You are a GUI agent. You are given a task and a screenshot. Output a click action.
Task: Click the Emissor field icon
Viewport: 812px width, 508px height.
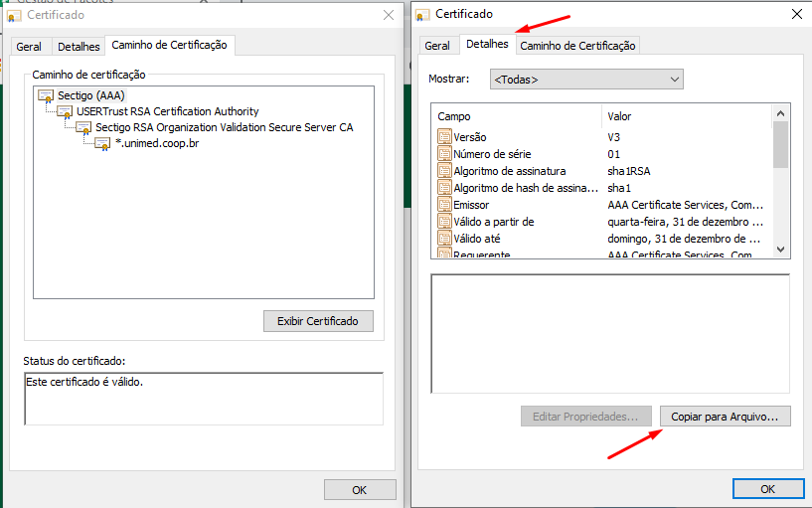444,205
